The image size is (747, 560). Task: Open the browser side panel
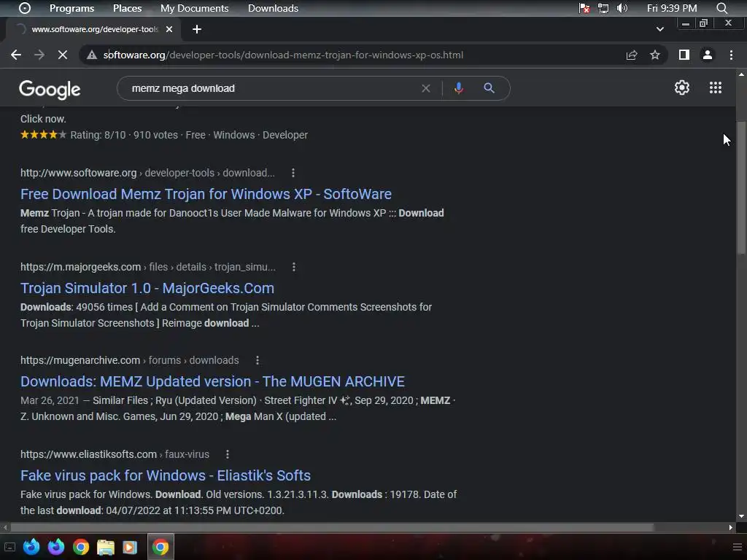pos(684,55)
